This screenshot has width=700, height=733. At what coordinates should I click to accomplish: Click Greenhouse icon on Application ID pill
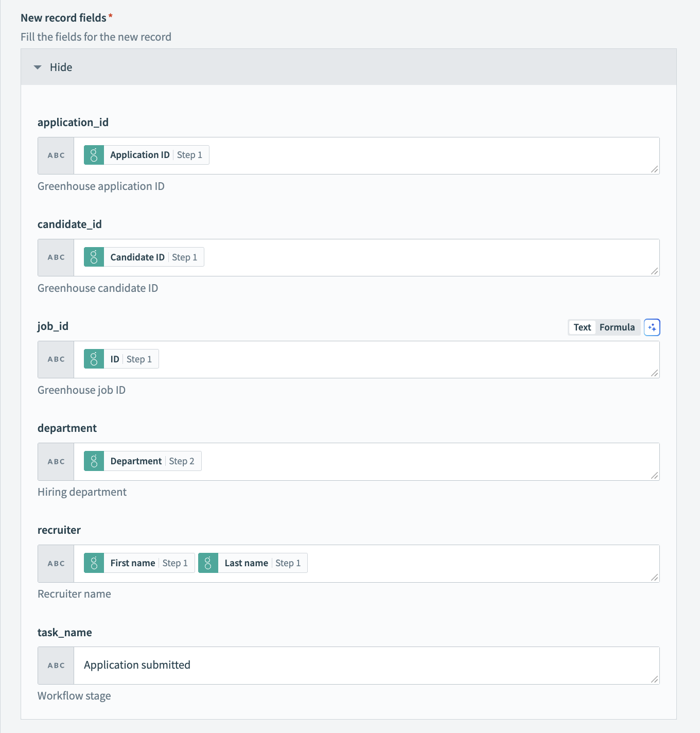(94, 155)
